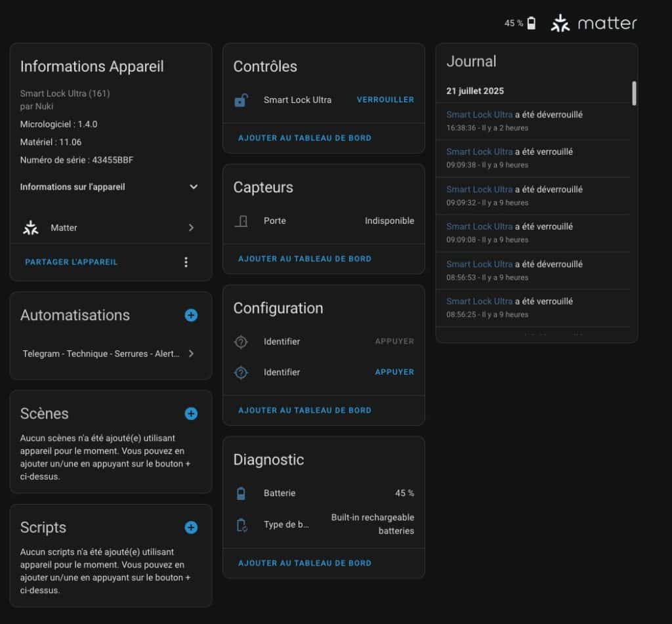The width and height of the screenshot is (672, 624).
Task: Click the par Nuki manufacturer text
Action: coord(37,106)
